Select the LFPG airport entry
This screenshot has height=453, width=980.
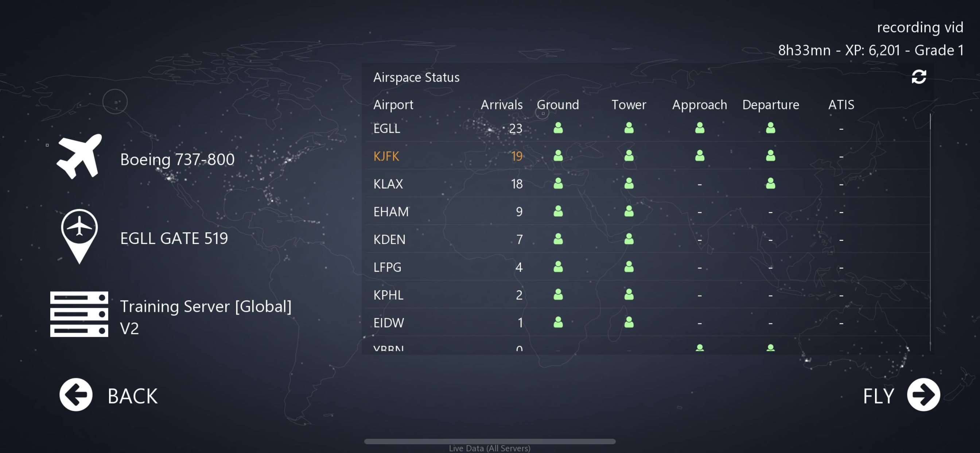387,267
